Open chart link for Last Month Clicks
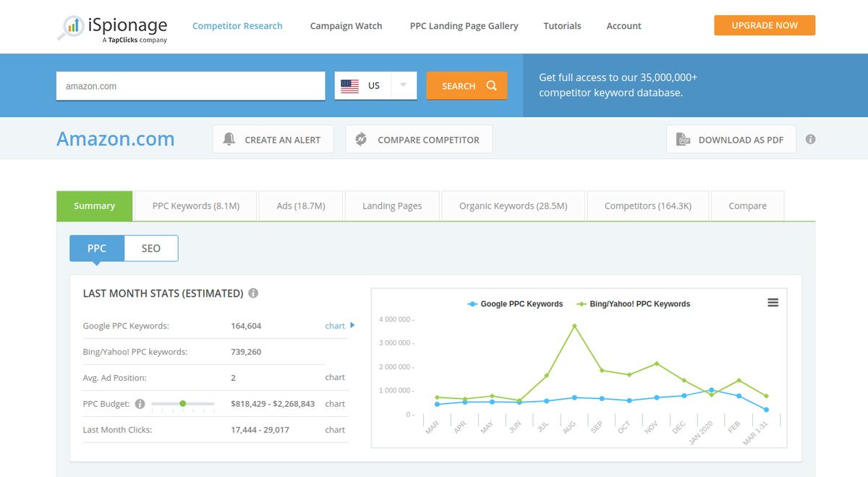The width and height of the screenshot is (868, 477). pos(335,429)
